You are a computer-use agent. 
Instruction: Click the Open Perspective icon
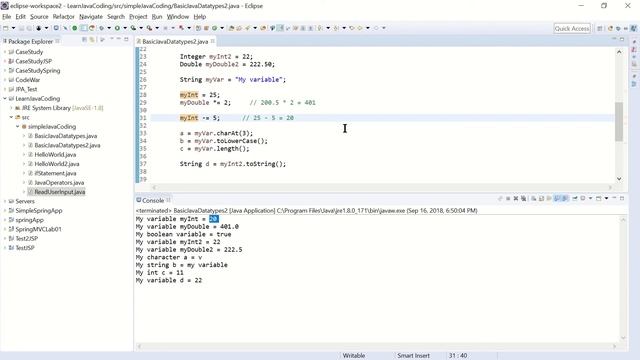tap(600, 28)
